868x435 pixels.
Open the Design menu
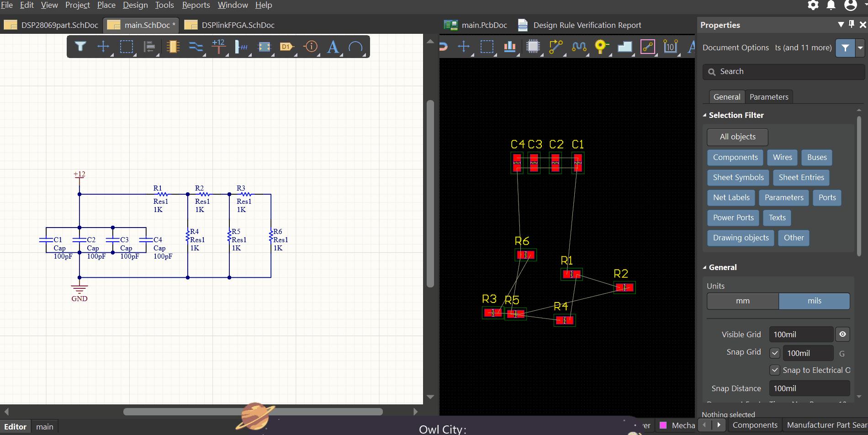(135, 5)
